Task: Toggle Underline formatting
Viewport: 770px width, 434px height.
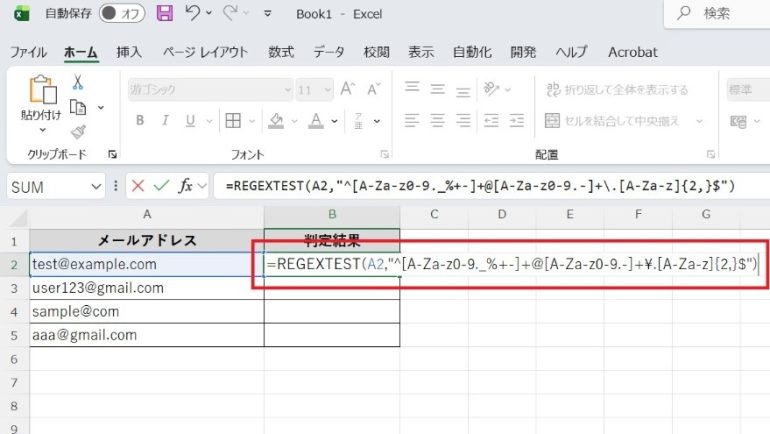Action: [x=191, y=120]
